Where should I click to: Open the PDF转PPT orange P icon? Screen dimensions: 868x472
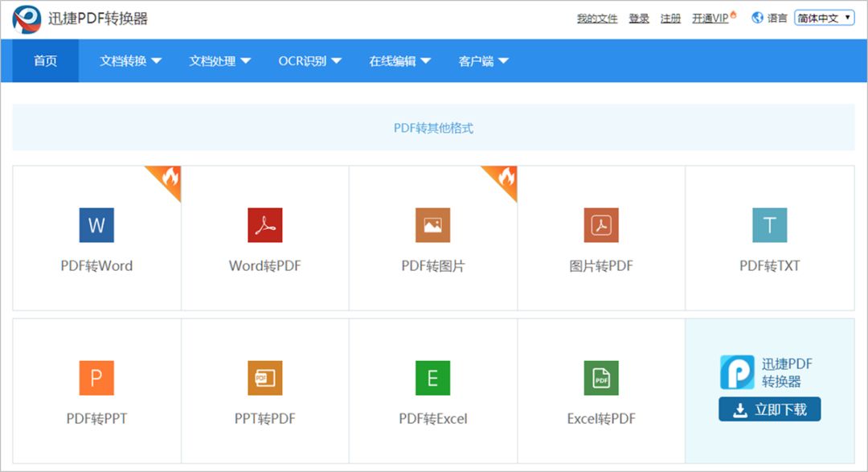(x=96, y=378)
